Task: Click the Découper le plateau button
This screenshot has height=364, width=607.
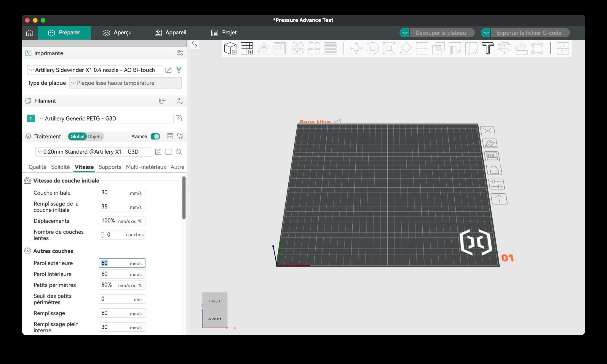Action: (x=442, y=33)
